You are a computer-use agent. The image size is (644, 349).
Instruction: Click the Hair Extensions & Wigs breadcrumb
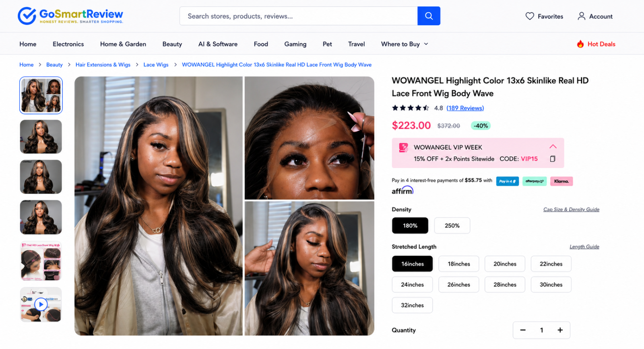pyautogui.click(x=103, y=65)
